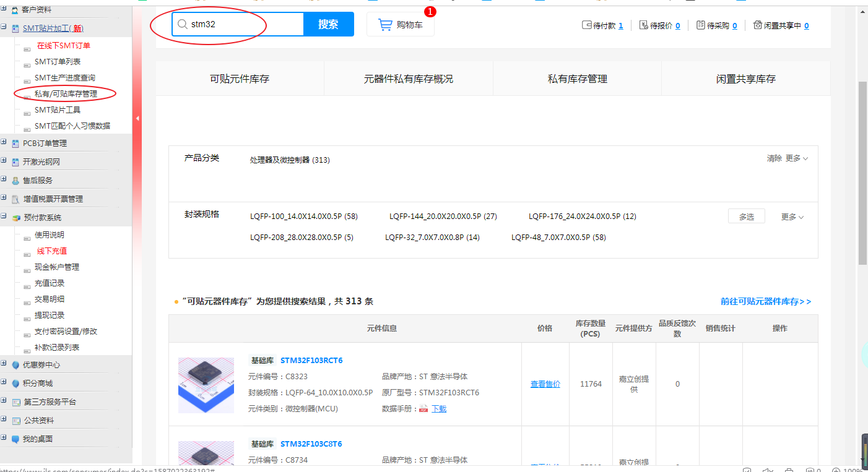Image resolution: width=868 pixels, height=472 pixels.
Task: Switch to 闲置共享库存 tab
Action: [x=745, y=79]
